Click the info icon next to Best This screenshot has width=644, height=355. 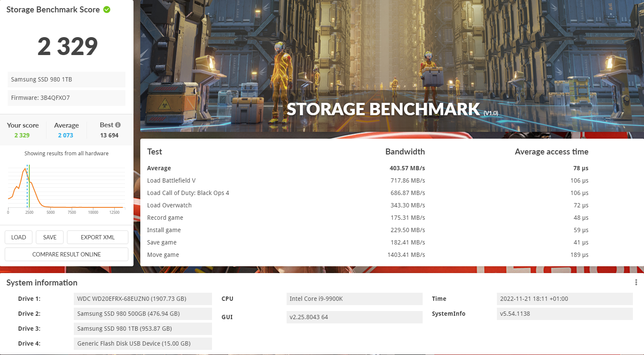click(118, 125)
